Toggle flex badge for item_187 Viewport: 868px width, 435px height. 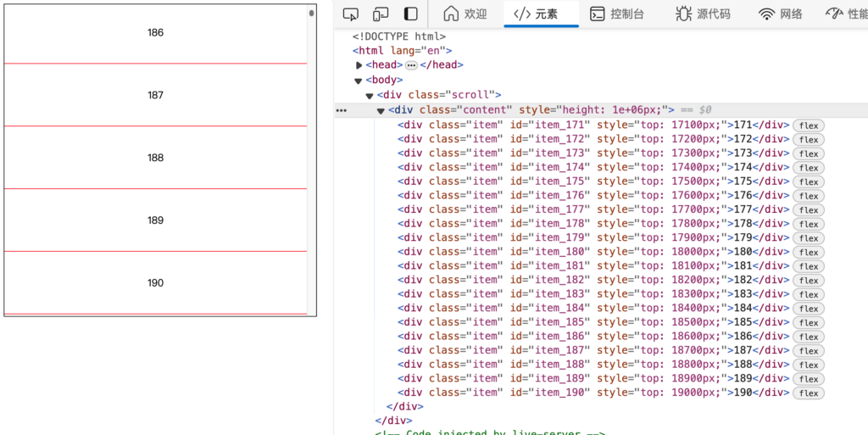(808, 351)
